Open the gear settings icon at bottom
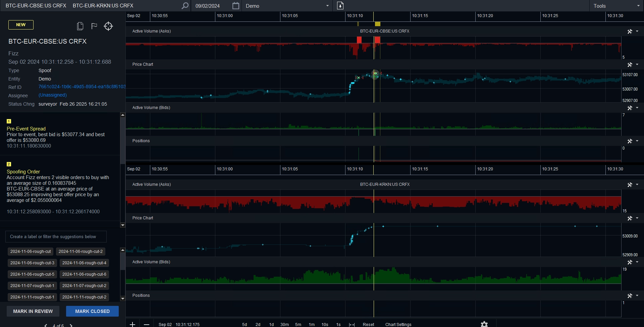644x327 pixels. click(x=484, y=324)
